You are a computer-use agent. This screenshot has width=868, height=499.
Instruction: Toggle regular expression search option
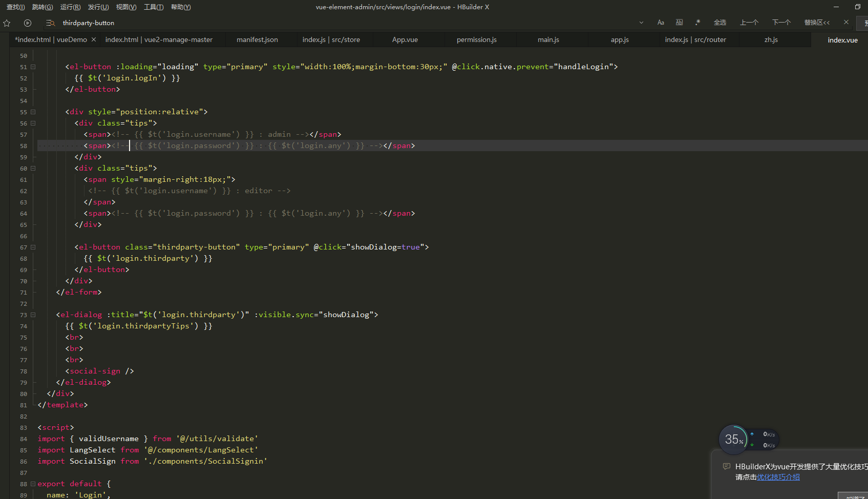[x=697, y=23]
